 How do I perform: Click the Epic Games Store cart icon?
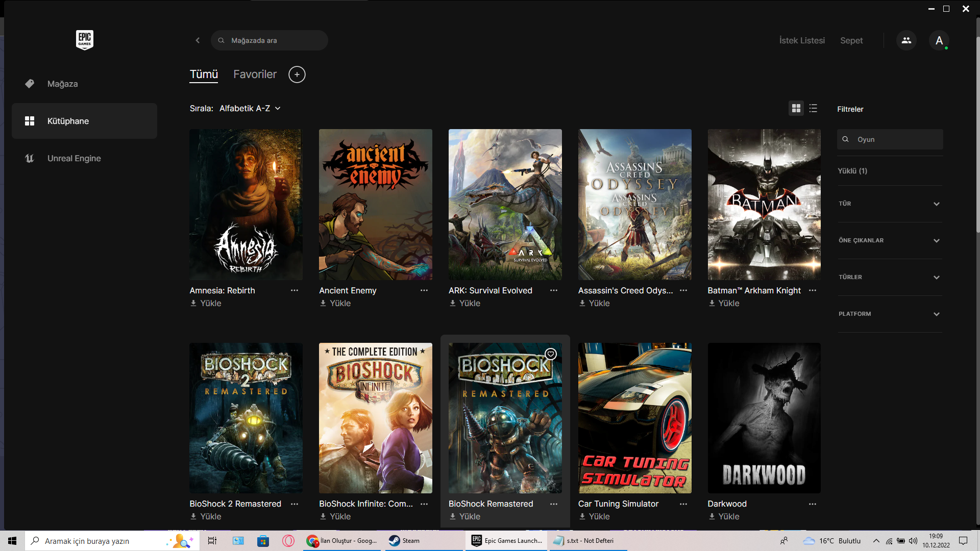(851, 40)
